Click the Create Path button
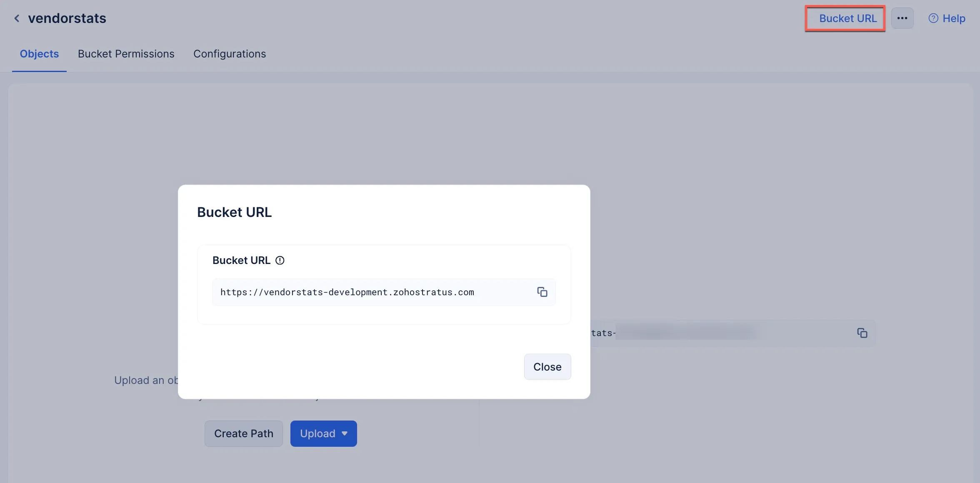The width and height of the screenshot is (980, 483). click(x=244, y=433)
